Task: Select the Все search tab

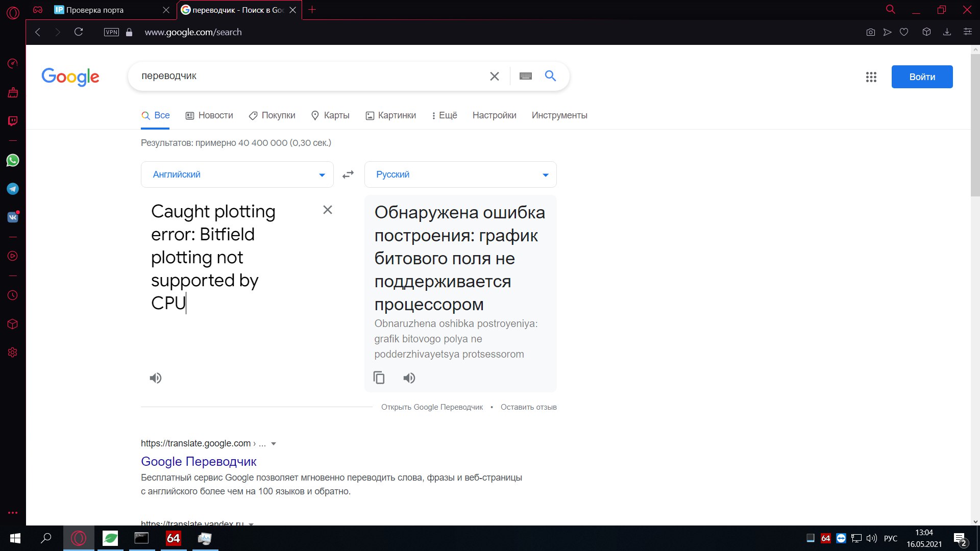Action: pyautogui.click(x=156, y=115)
